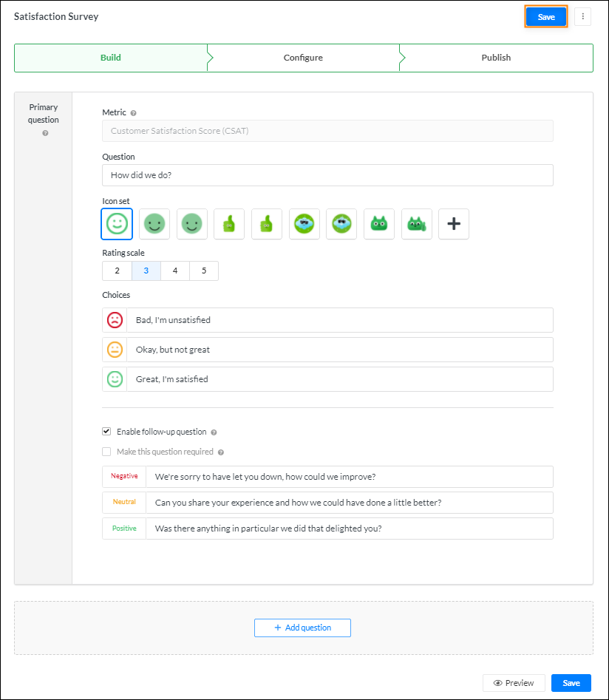
Task: Click Save next to the options menu
Action: (546, 17)
